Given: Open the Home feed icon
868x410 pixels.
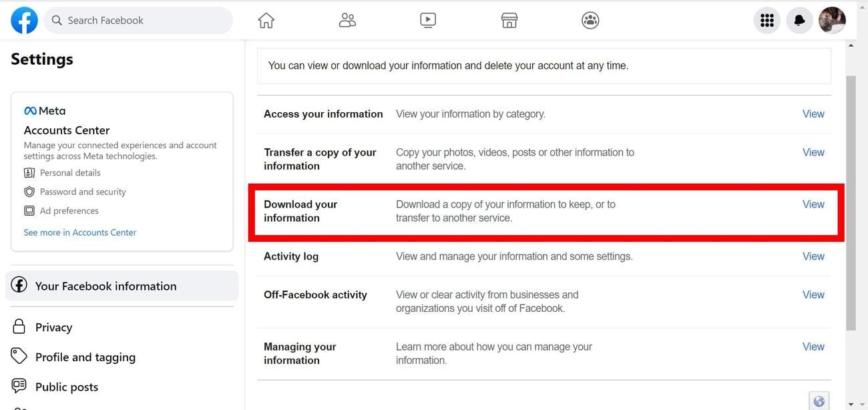Looking at the screenshot, I should [266, 20].
